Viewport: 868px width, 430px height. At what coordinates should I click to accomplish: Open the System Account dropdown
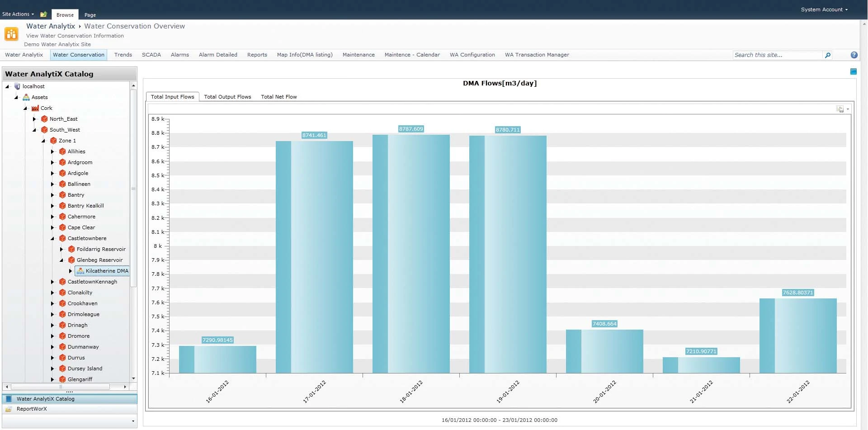coord(824,9)
